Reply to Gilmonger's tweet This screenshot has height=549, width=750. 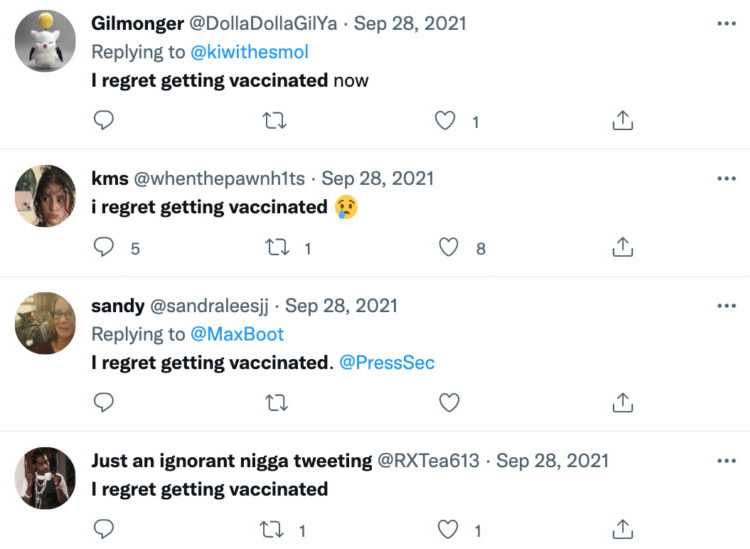tap(103, 121)
